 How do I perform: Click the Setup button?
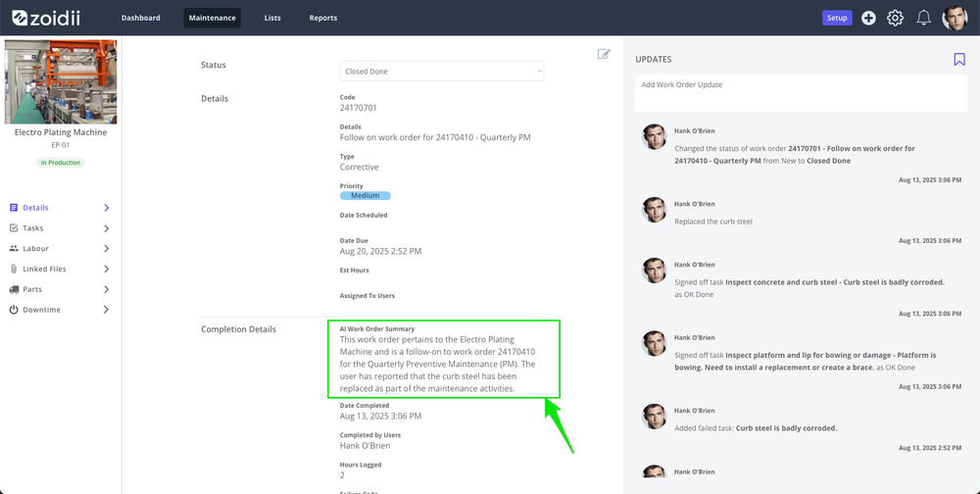pyautogui.click(x=837, y=19)
